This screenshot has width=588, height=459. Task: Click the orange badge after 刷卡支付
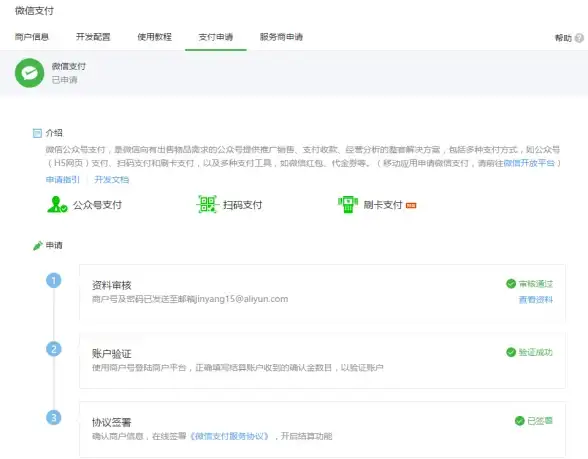click(411, 205)
